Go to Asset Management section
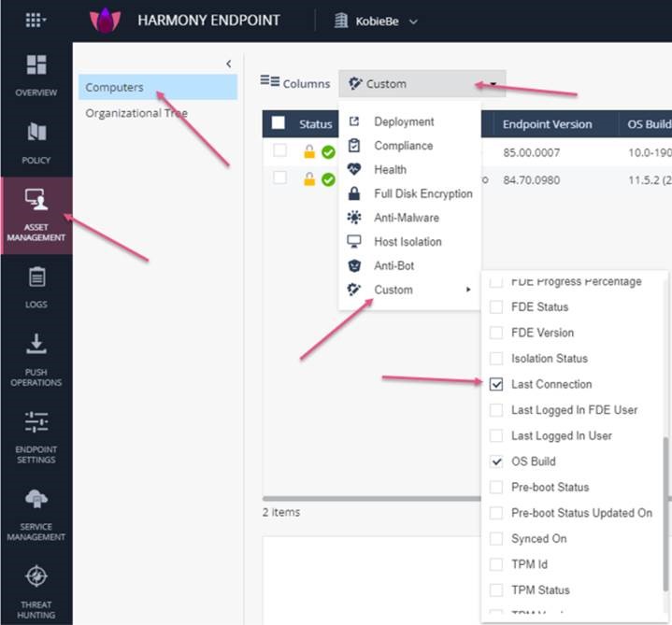This screenshot has width=672, height=625. point(36,215)
